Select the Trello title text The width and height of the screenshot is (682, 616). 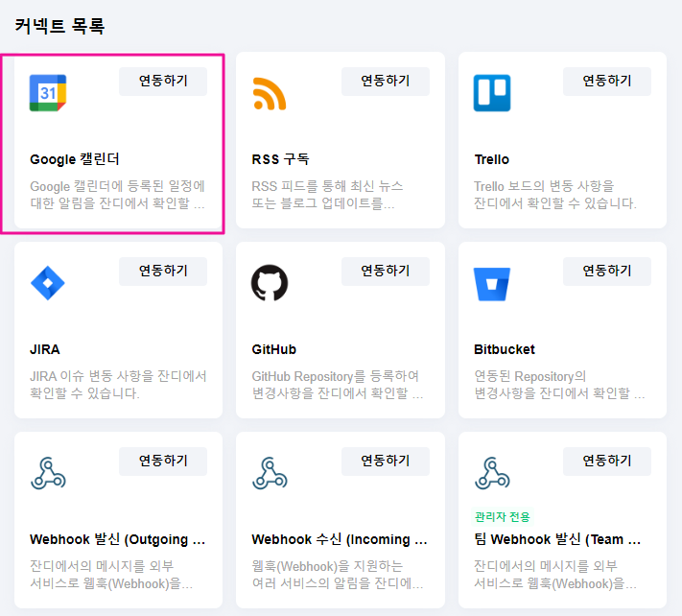[x=491, y=159]
